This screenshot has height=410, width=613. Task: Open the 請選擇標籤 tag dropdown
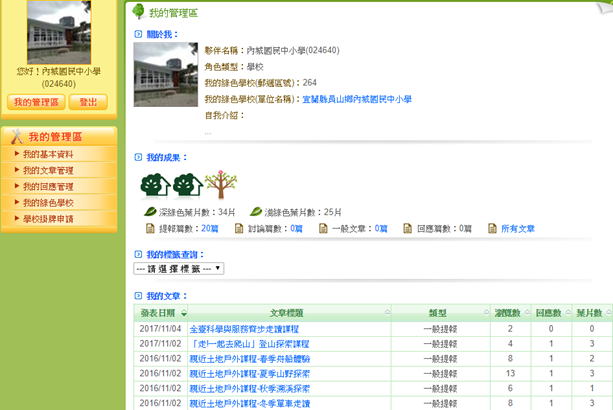tap(178, 268)
